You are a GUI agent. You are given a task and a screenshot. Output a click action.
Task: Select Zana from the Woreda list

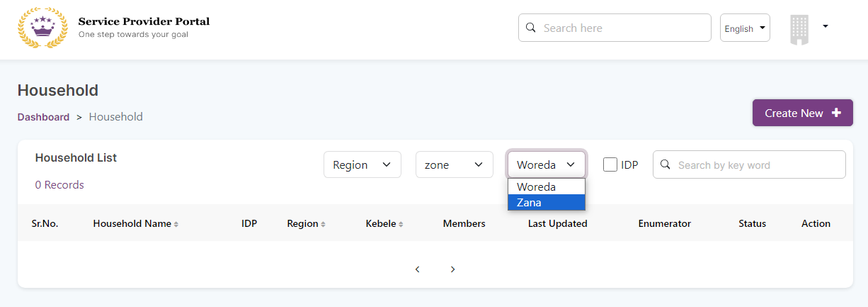click(546, 203)
